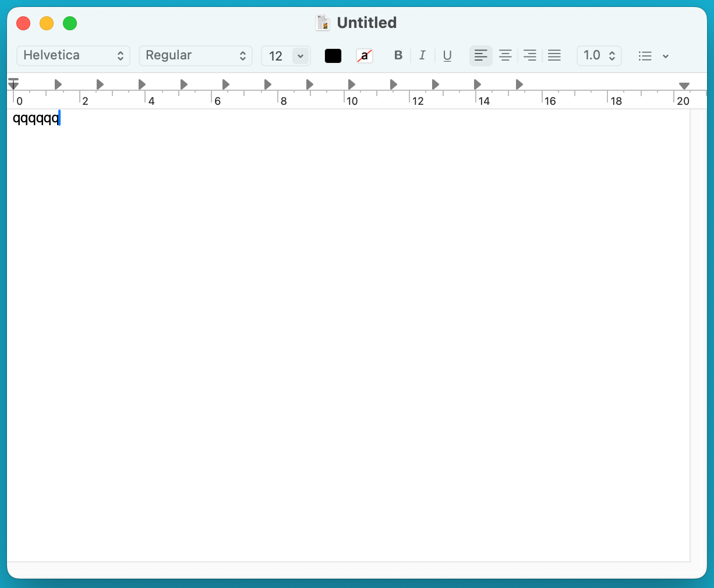The height and width of the screenshot is (588, 714).
Task: Change the 1.0 line spacing value
Action: click(x=599, y=55)
